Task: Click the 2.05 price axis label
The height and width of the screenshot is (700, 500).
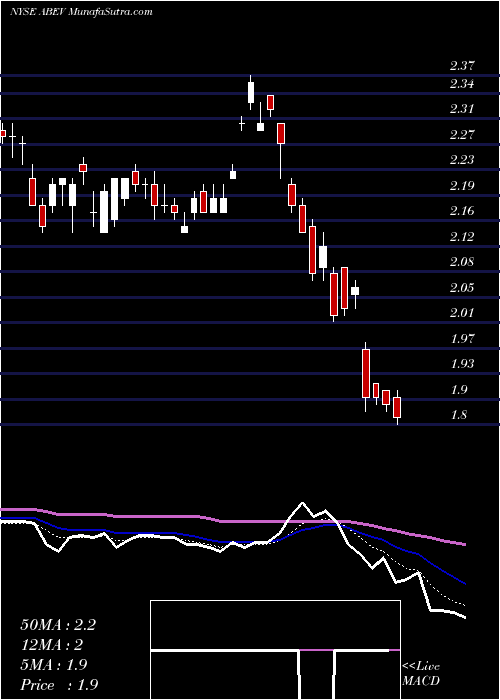Action: point(462,288)
